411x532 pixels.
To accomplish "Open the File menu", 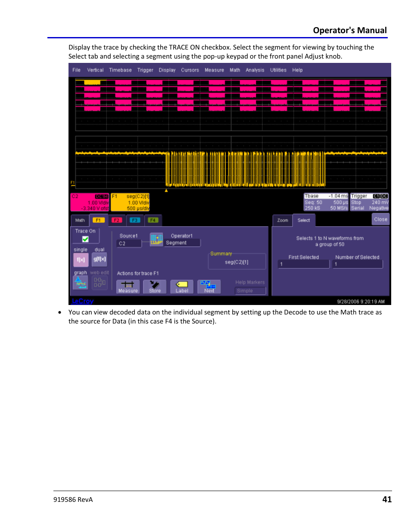I will click(x=76, y=70).
